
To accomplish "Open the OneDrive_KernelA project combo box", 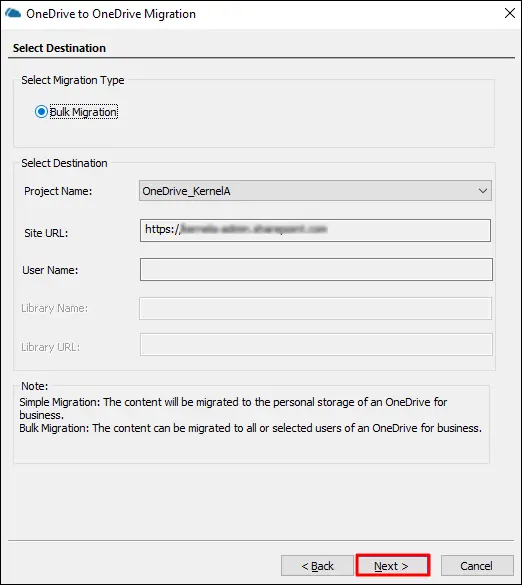I will [315, 191].
